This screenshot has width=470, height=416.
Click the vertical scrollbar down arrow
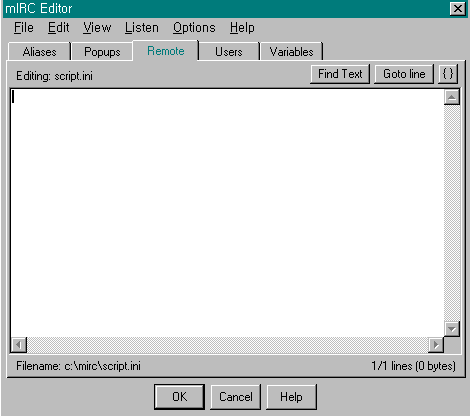(x=452, y=329)
